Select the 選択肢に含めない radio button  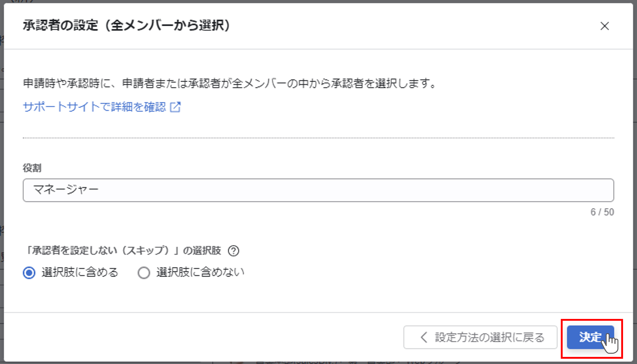(144, 272)
